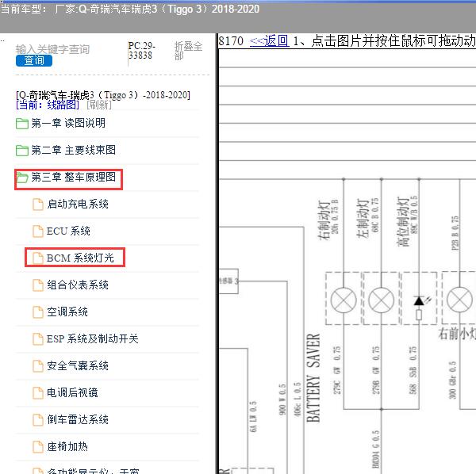Image resolution: width=476 pixels, height=474 pixels.
Task: Click document icon beside 电调后视镜
Action: pos(38,393)
